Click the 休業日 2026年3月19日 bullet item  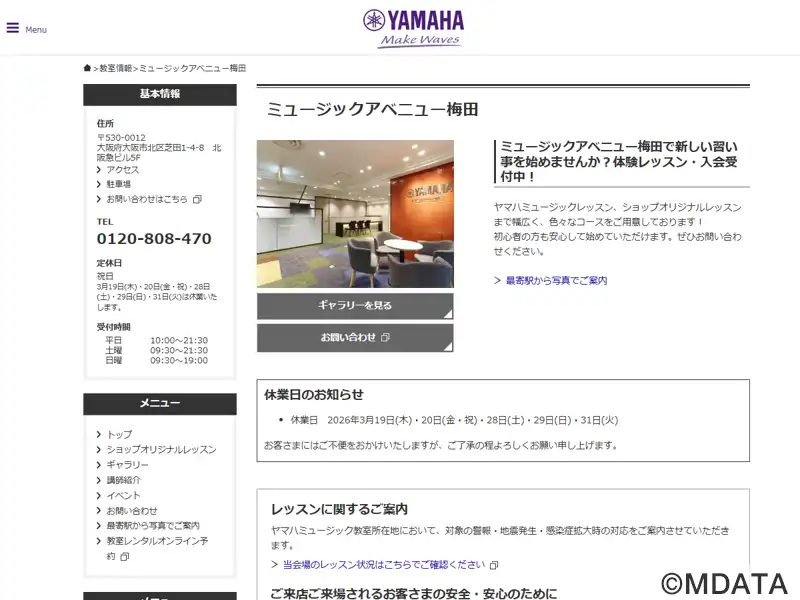(454, 420)
